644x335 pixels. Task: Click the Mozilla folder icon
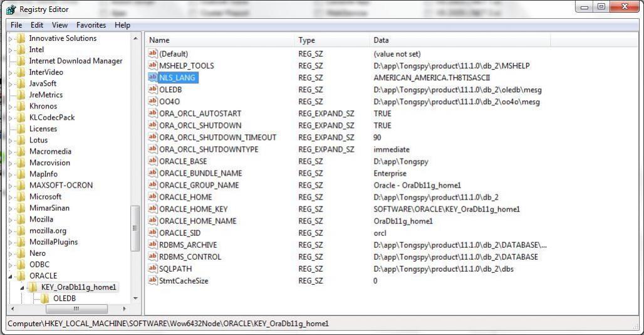21,219
